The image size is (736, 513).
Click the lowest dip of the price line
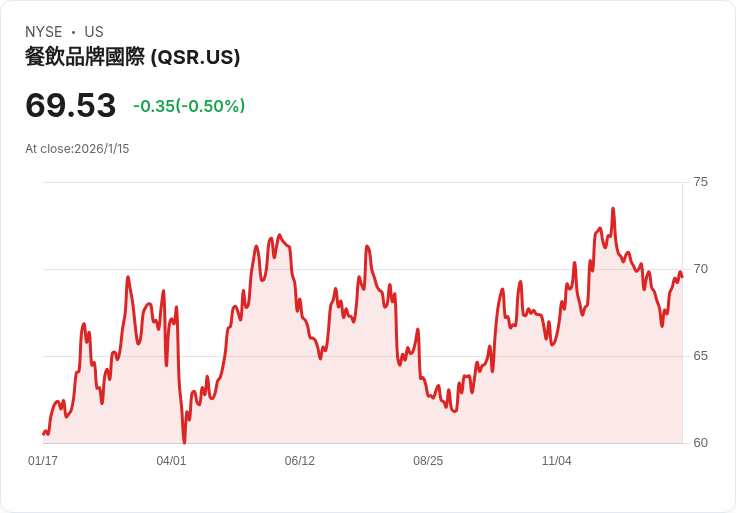point(184,441)
